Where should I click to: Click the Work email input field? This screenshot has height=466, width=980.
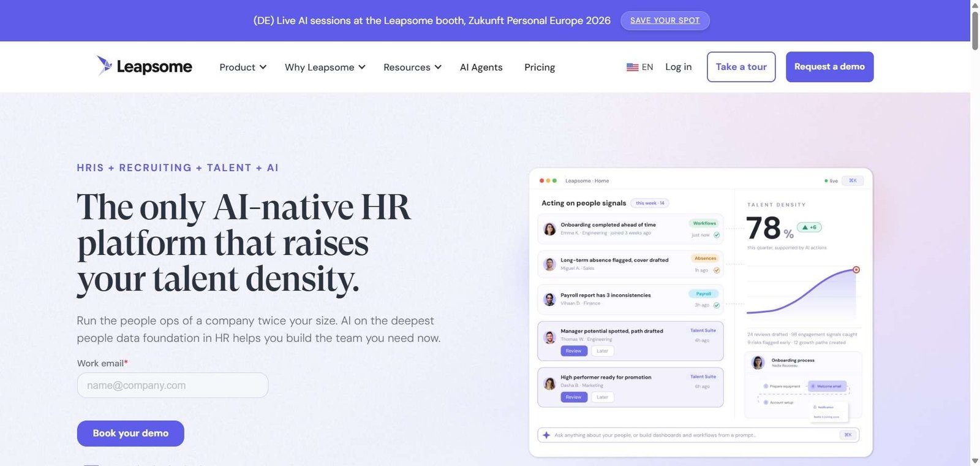coord(173,386)
